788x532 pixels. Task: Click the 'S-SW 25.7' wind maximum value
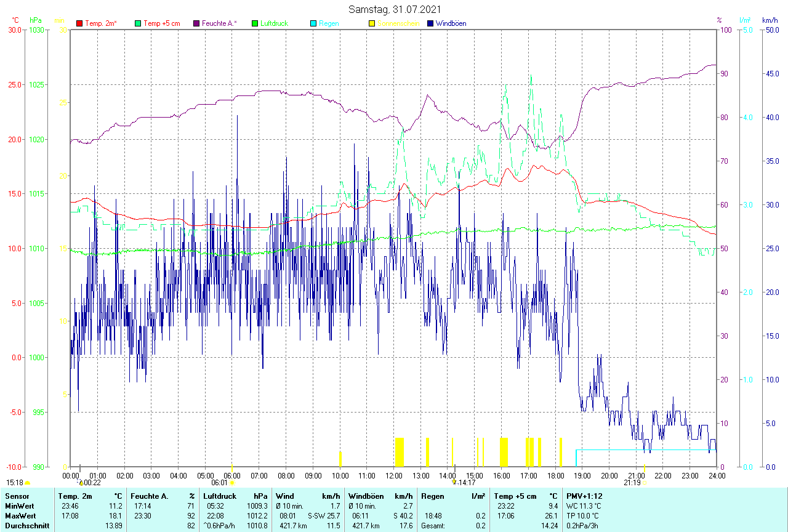tap(324, 516)
